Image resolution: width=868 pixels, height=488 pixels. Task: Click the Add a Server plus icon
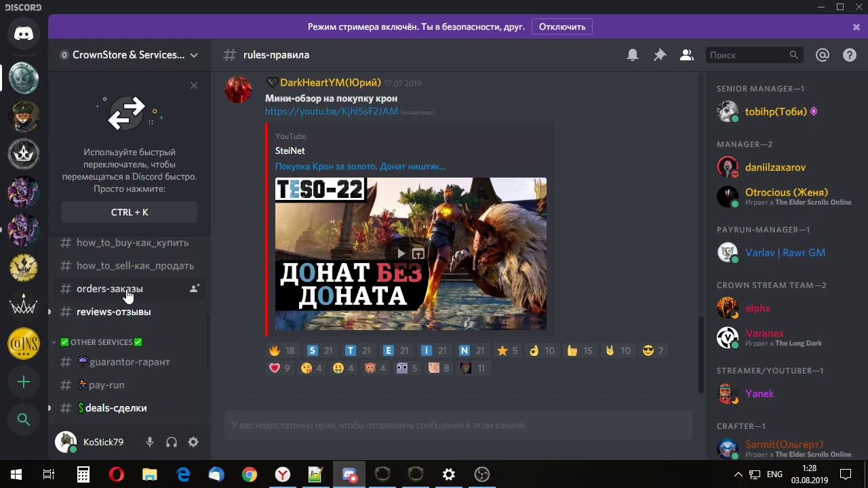[x=24, y=382]
